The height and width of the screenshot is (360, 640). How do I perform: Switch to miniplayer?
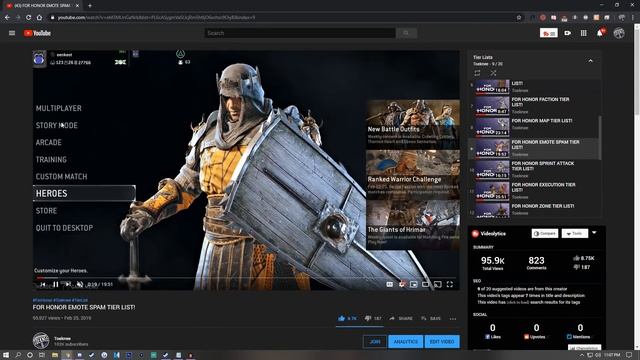[413, 284]
